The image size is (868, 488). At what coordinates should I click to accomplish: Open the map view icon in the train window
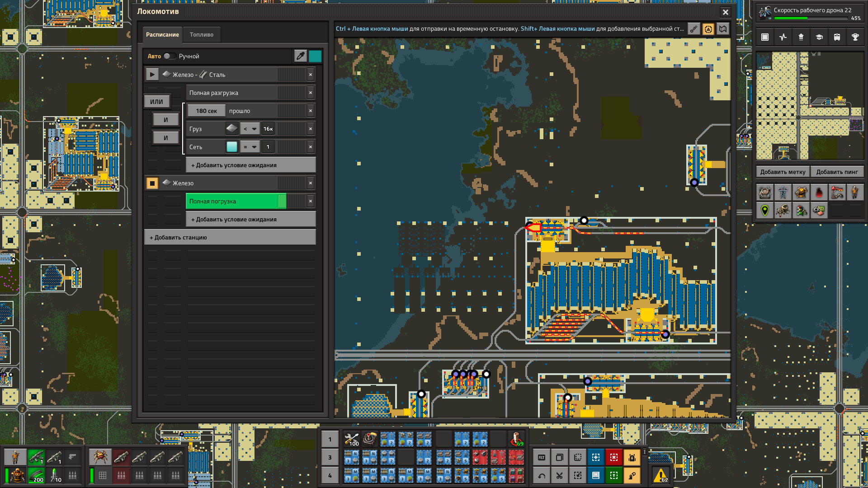[722, 29]
